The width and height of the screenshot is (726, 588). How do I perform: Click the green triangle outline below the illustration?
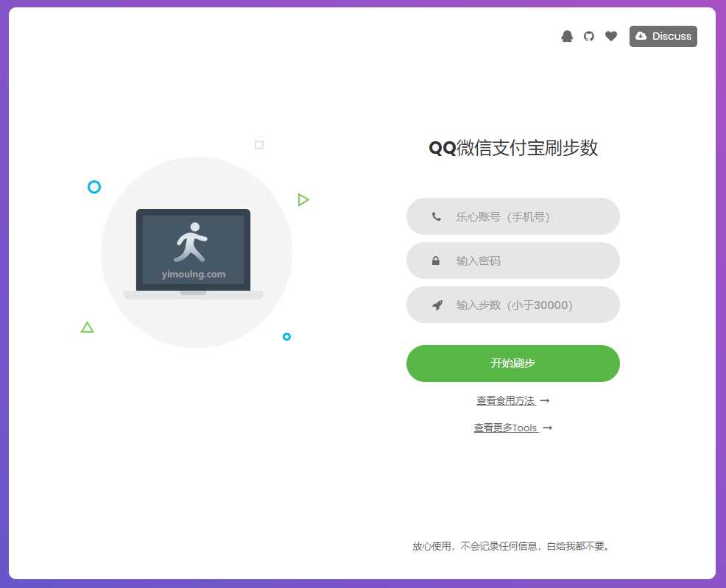87,327
